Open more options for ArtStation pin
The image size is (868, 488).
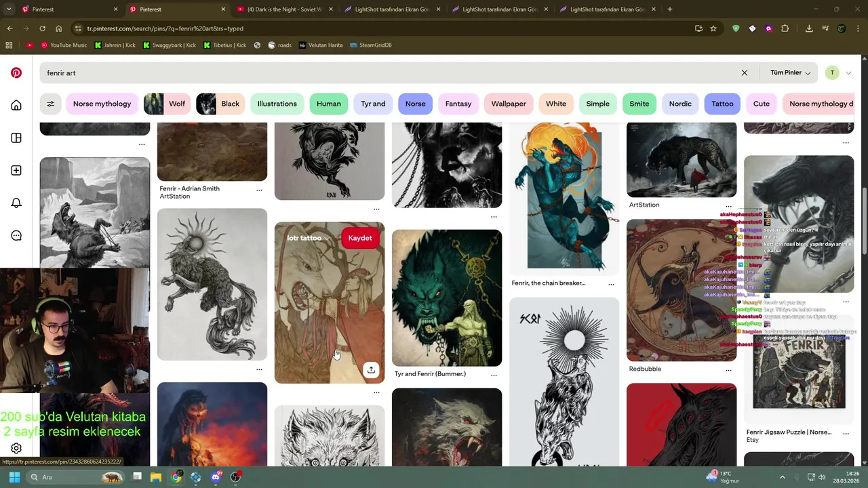point(728,206)
